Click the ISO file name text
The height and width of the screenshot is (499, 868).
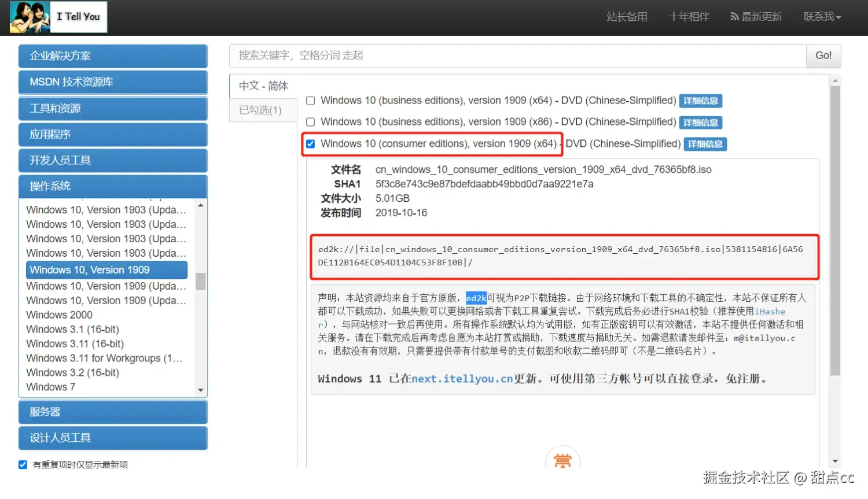tap(543, 169)
